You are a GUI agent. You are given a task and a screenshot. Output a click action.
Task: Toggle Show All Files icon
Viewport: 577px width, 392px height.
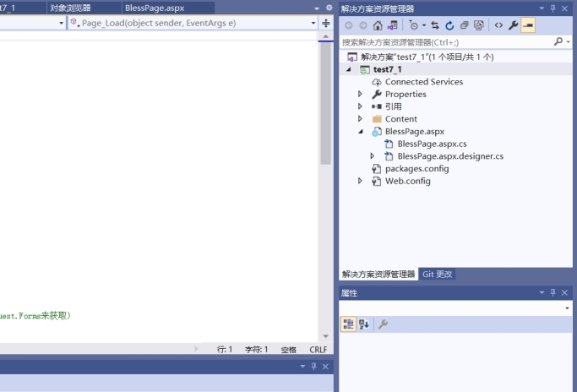click(x=479, y=25)
